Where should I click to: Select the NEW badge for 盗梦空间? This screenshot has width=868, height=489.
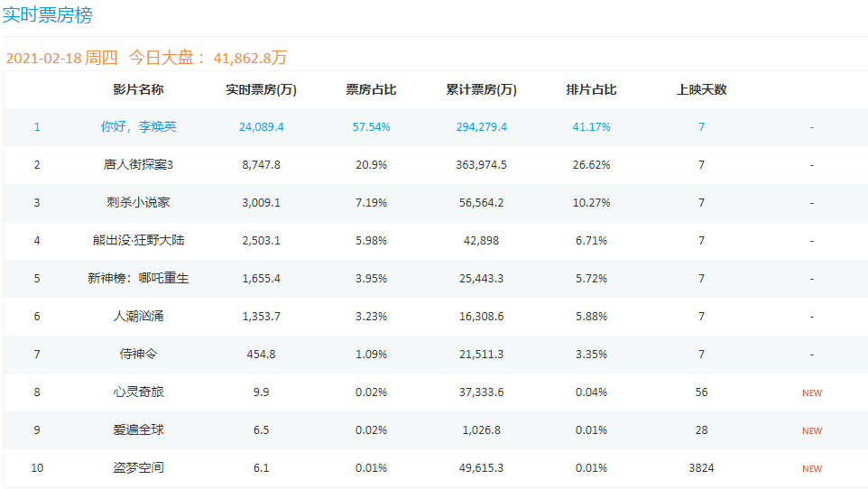(812, 468)
